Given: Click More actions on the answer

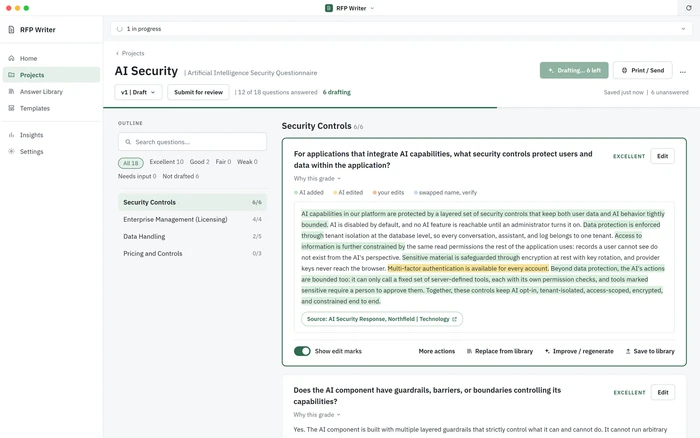Looking at the screenshot, I should (x=437, y=351).
